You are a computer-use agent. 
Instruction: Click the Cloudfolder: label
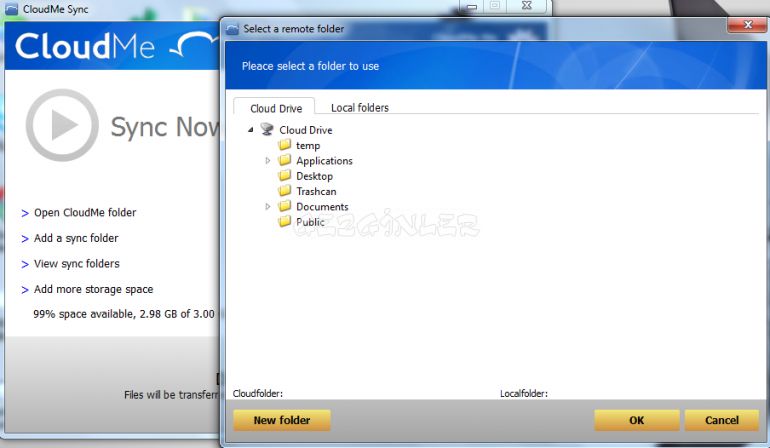(258, 393)
